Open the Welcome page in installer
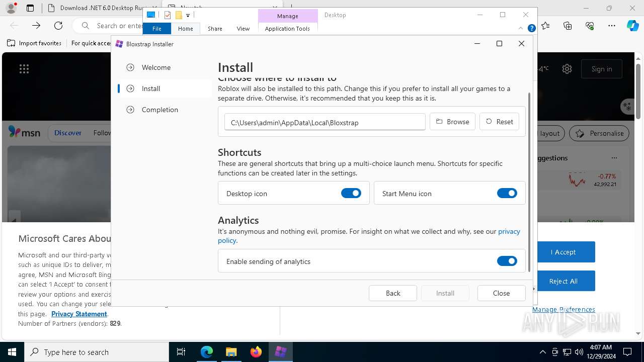 point(164,67)
